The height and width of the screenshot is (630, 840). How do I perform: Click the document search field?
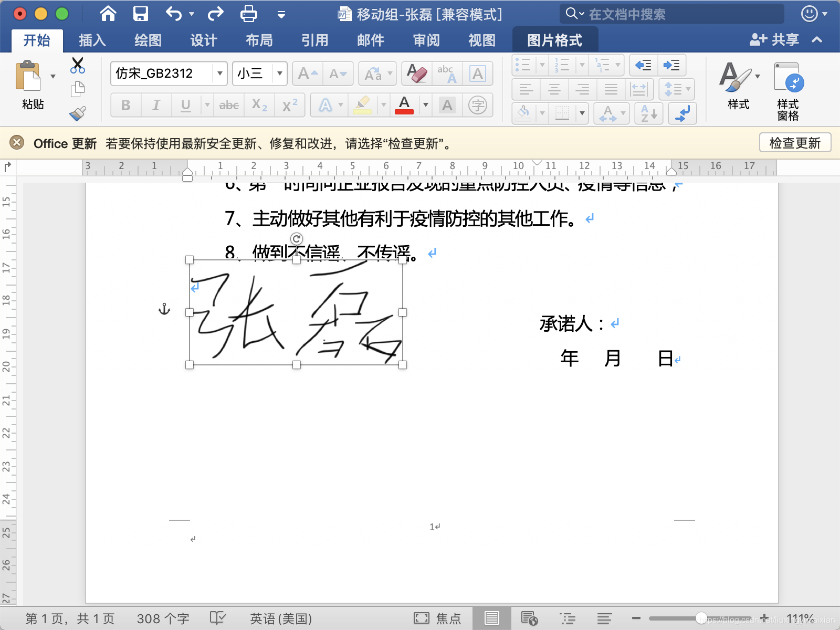[x=672, y=14]
